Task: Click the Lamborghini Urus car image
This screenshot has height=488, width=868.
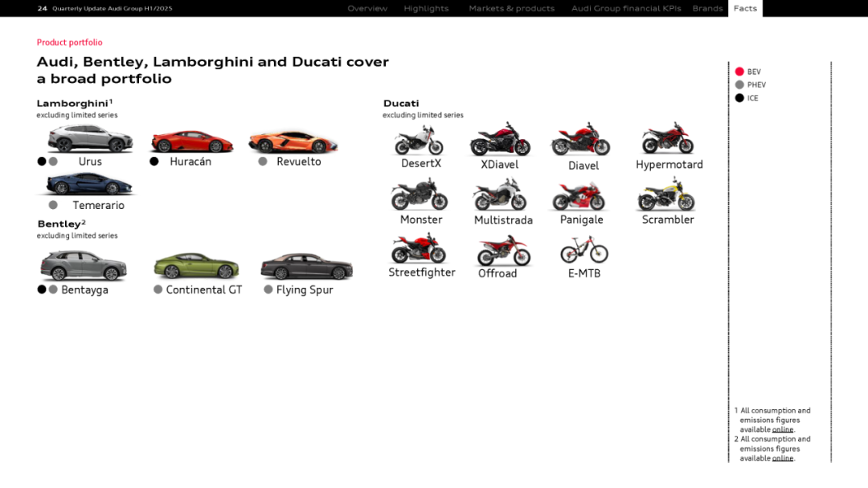Action: click(89, 139)
